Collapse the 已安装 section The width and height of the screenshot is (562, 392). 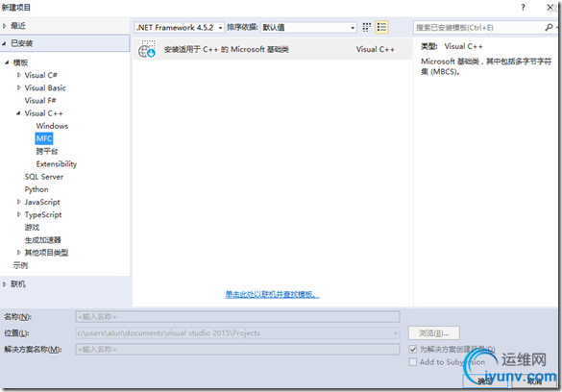tap(4, 43)
